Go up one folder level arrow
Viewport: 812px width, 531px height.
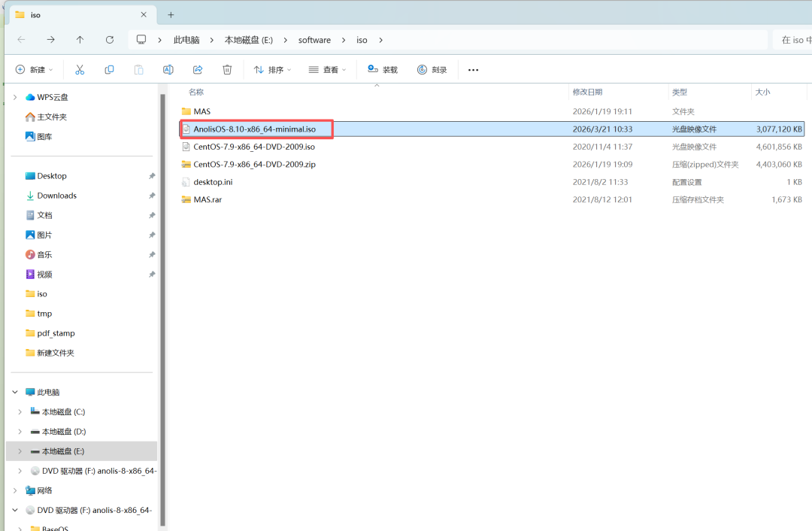80,39
